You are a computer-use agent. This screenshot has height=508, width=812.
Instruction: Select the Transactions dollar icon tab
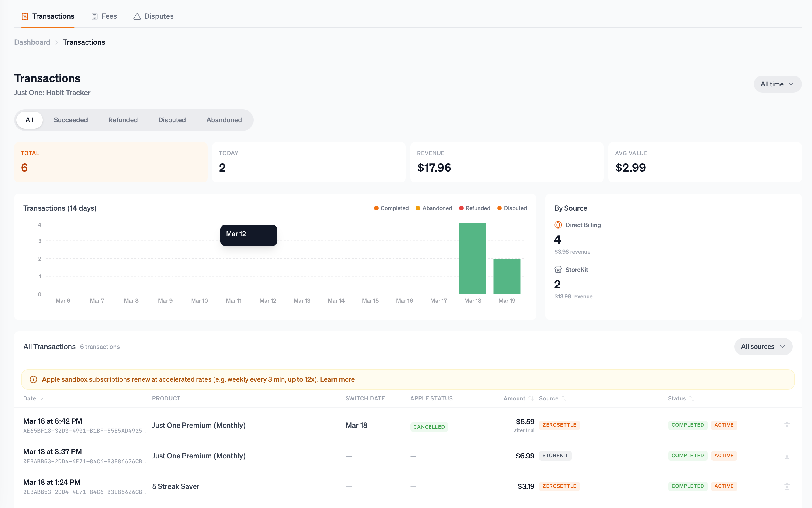tap(25, 16)
